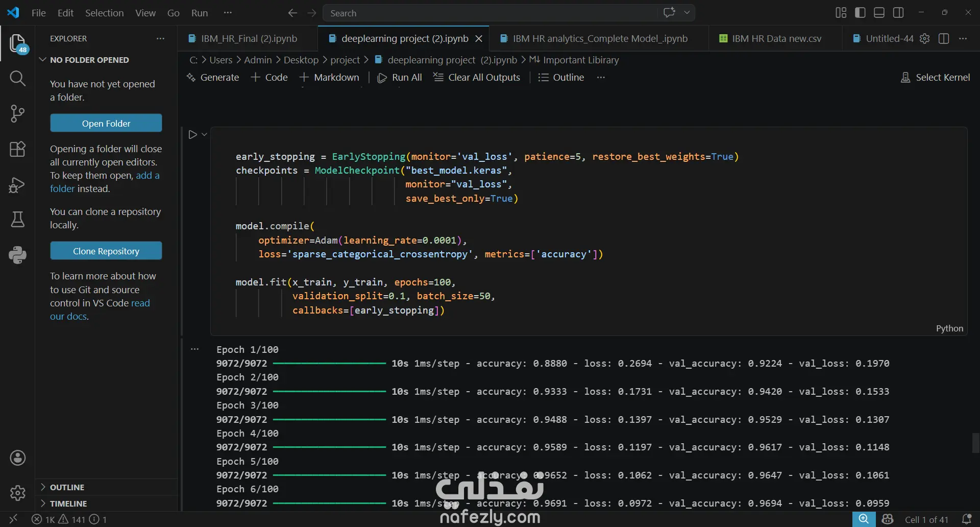Open the View menu
Image resolution: width=980 pixels, height=527 pixels.
pos(145,13)
